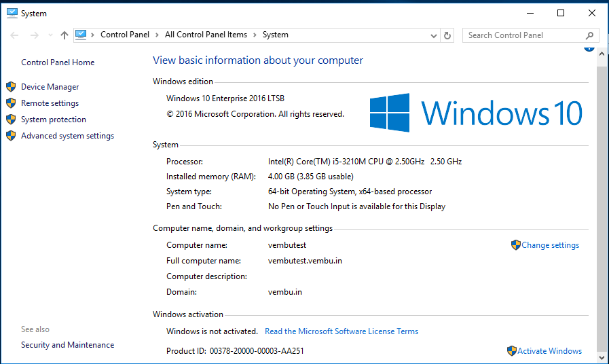Go up one level with Up arrow

tap(64, 35)
